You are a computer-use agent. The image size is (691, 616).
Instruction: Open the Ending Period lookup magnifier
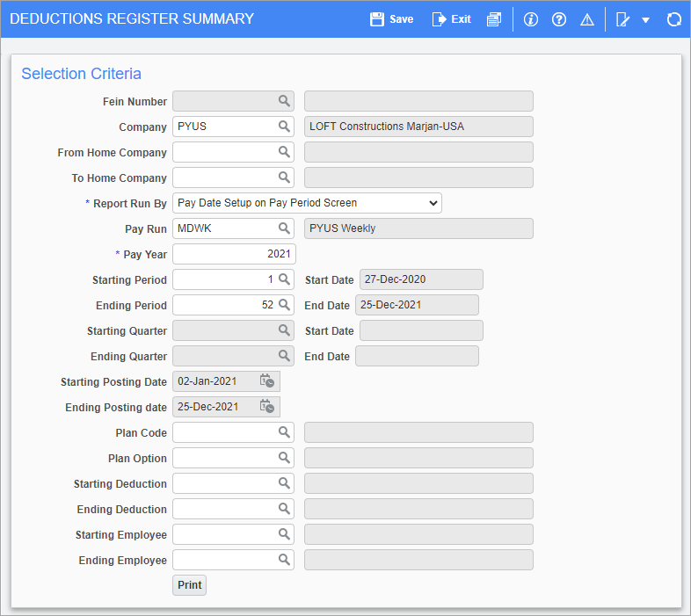(284, 305)
